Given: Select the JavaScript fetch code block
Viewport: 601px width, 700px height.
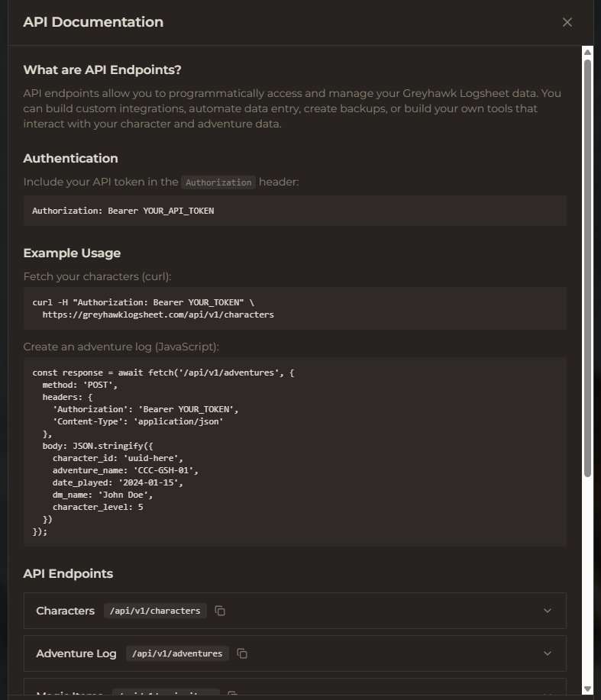Looking at the screenshot, I should tap(295, 450).
